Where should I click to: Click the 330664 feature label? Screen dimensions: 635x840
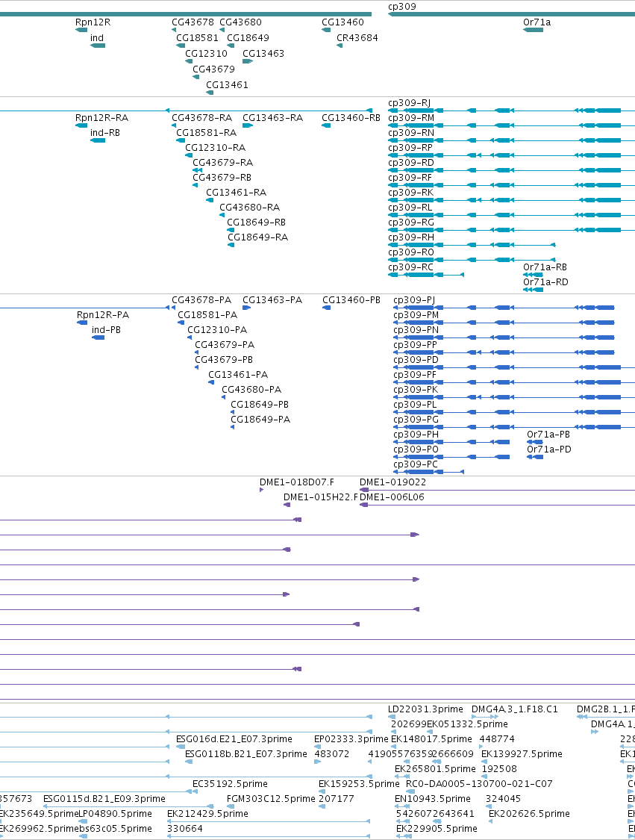(185, 829)
